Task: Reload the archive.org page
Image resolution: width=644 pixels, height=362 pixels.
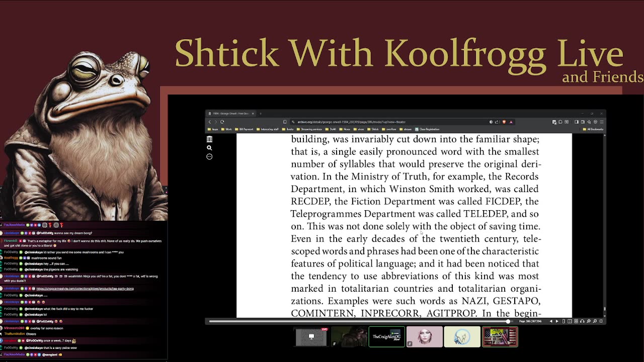Action: 222,122
